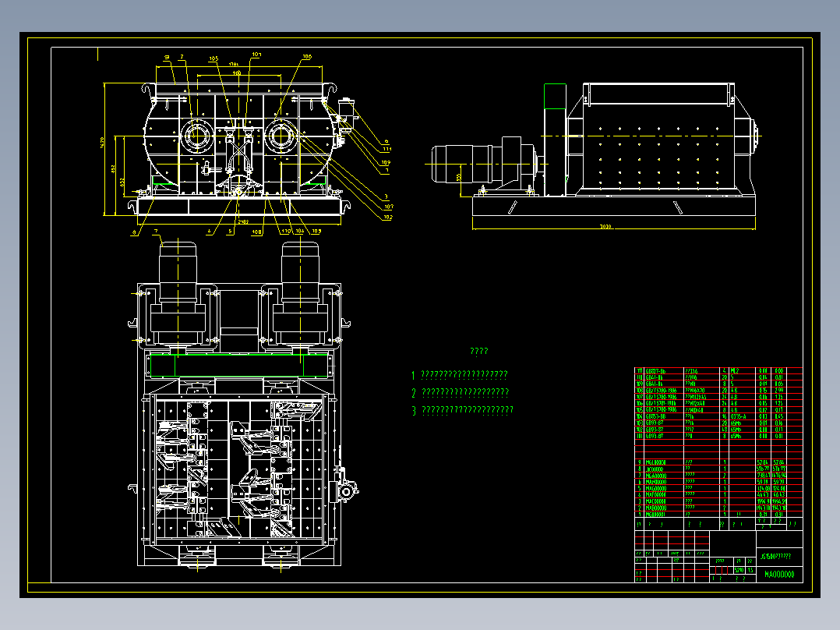
Task: Click part callout 105 above the front view
Action: tap(214, 58)
